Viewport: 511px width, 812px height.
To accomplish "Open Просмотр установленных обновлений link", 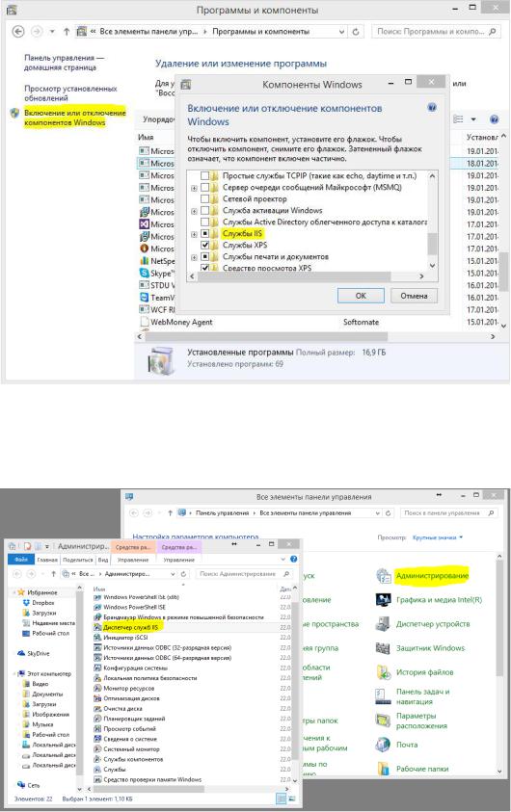I will (70, 93).
